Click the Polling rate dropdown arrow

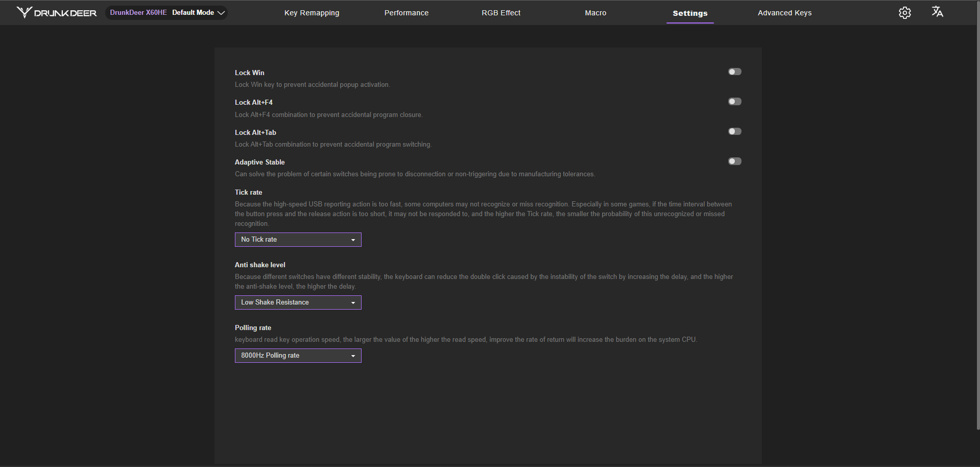[353, 356]
